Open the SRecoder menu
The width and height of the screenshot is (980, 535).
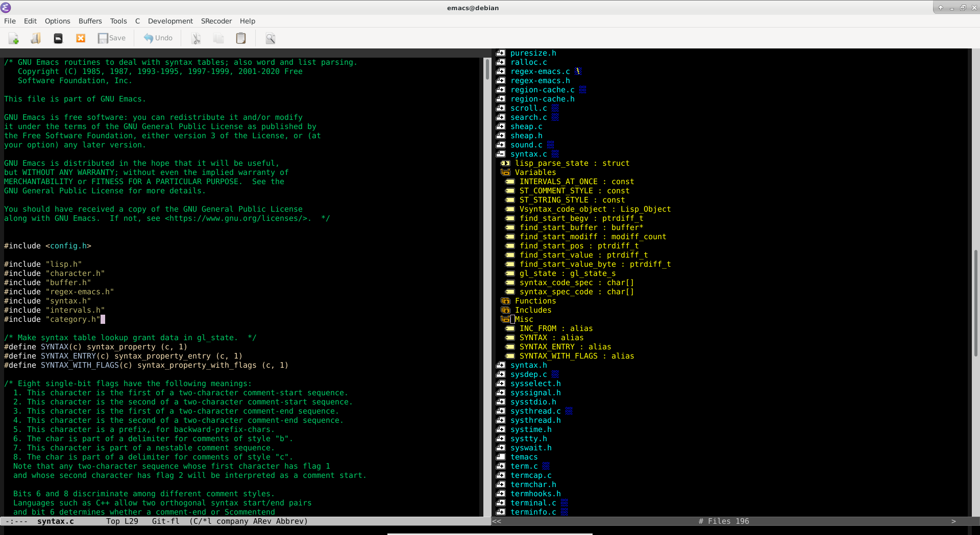pos(216,21)
